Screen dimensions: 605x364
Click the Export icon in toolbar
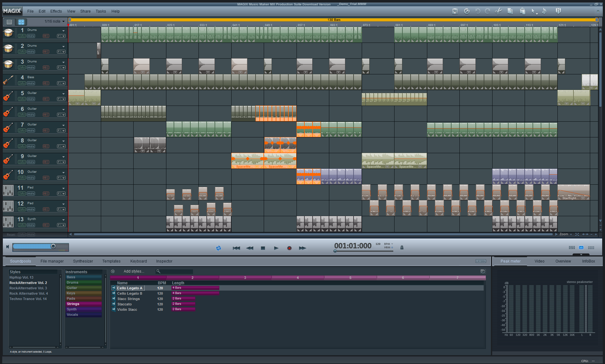coord(467,11)
